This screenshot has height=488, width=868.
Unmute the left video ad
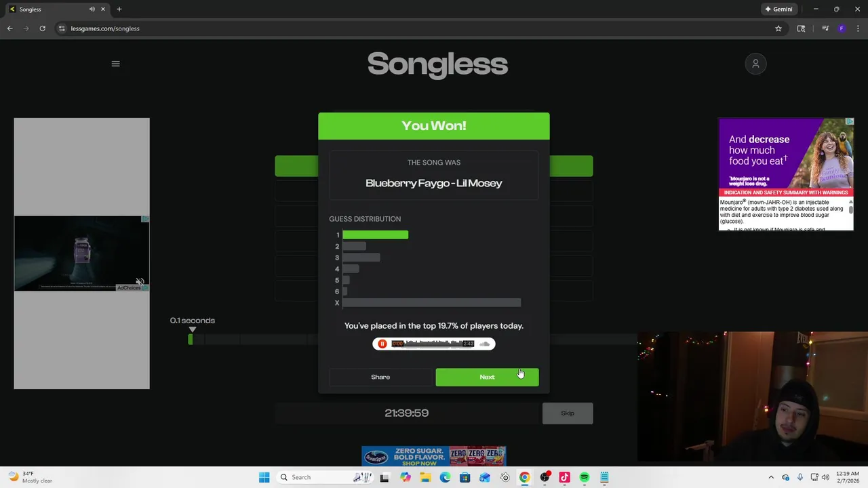point(140,281)
